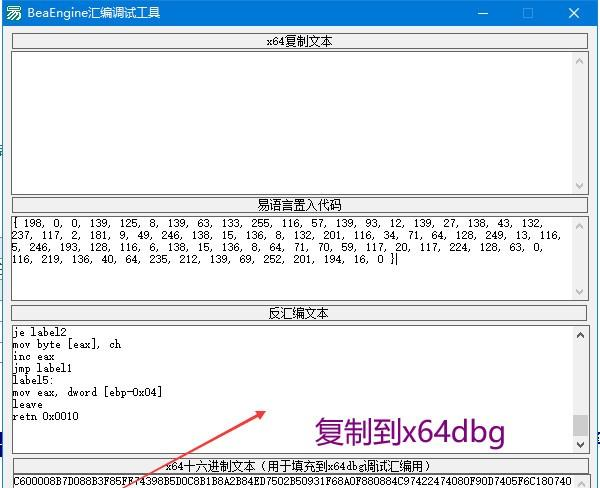Click scroll up arrow of disassembly text box

click(x=580, y=335)
